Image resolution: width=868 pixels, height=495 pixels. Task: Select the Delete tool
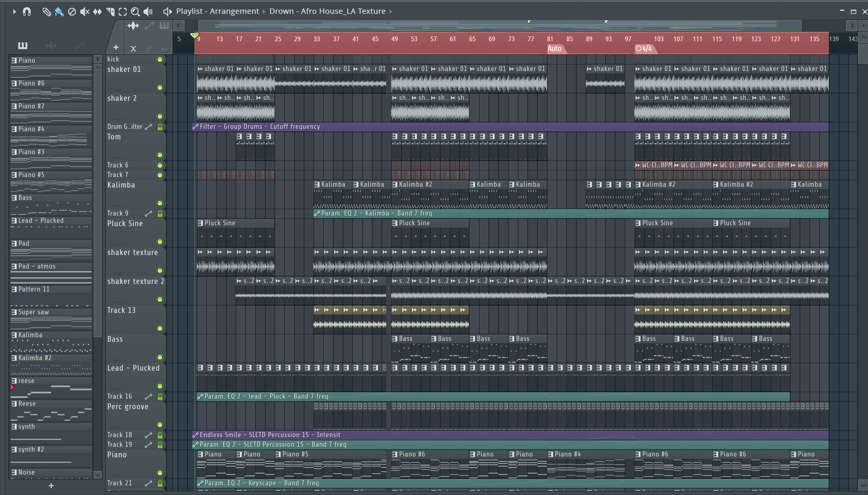(72, 11)
